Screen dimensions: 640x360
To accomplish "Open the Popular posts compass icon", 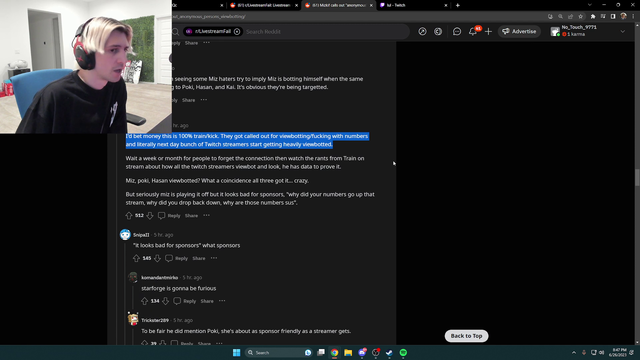I will pos(422,31).
